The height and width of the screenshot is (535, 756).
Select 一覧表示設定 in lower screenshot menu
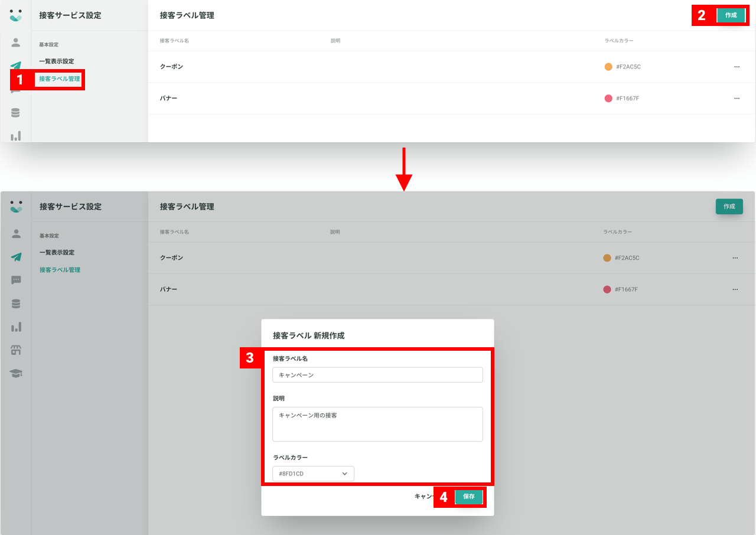[57, 253]
